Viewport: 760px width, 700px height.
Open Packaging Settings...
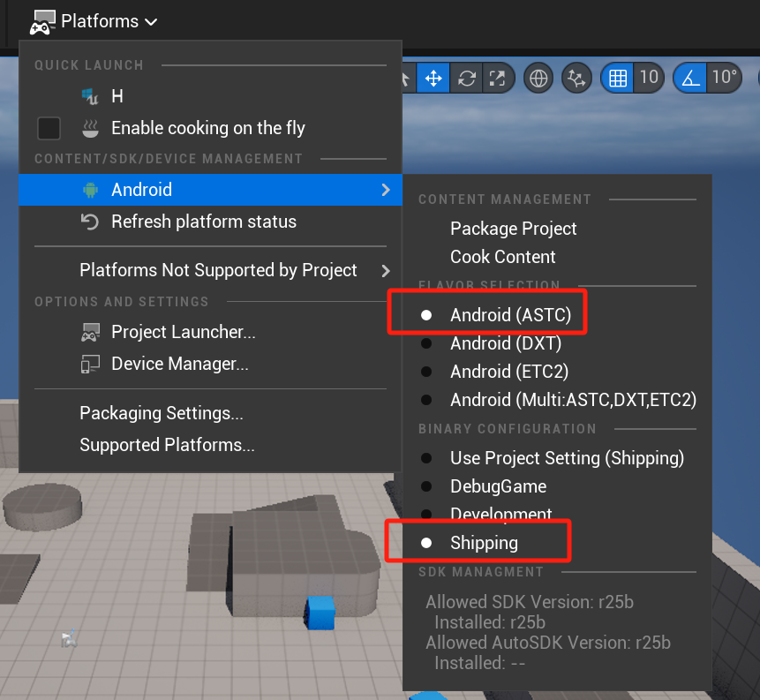[162, 413]
